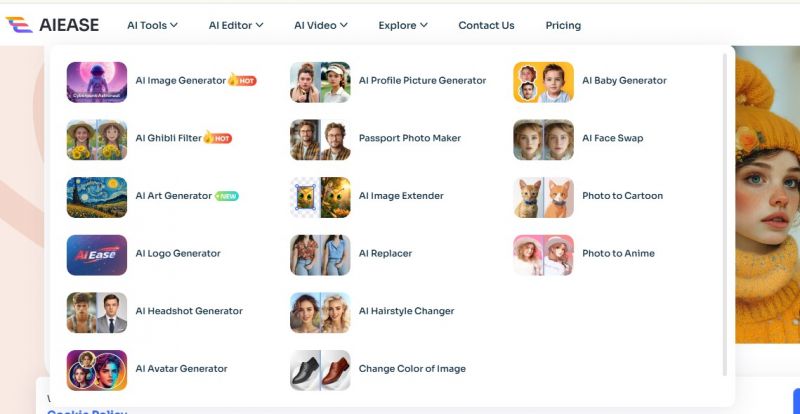
Task: Click the Starry Night AI Art Generator icon
Action: point(97,198)
